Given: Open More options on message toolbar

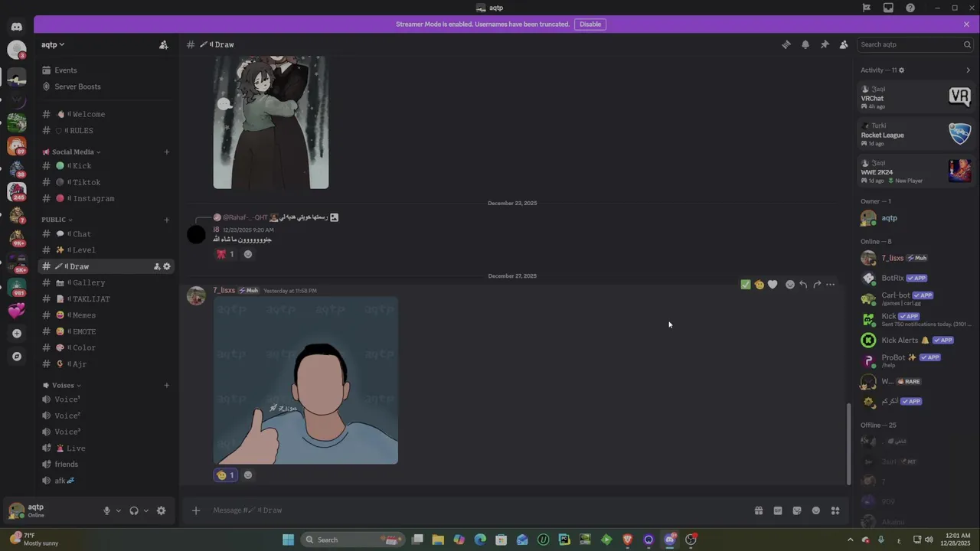Looking at the screenshot, I should pos(831,285).
